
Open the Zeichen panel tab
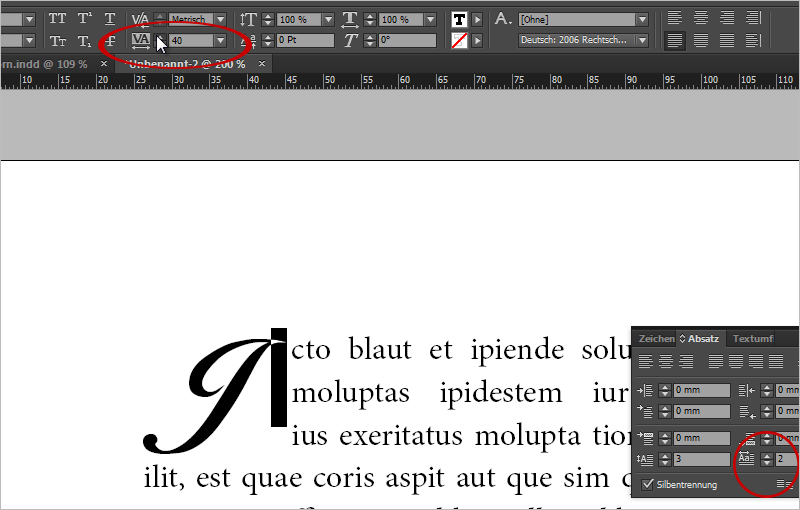click(x=656, y=339)
